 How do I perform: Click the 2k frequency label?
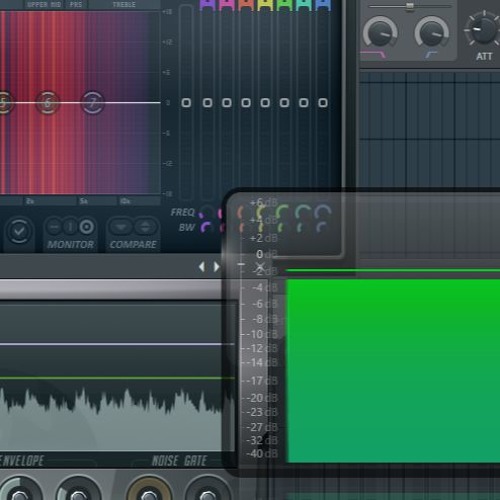point(30,201)
